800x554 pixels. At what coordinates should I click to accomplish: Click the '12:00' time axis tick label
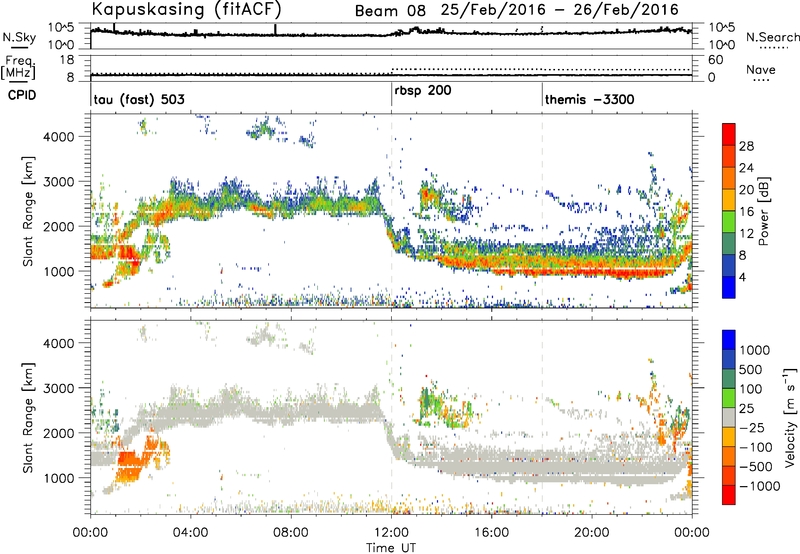click(391, 533)
